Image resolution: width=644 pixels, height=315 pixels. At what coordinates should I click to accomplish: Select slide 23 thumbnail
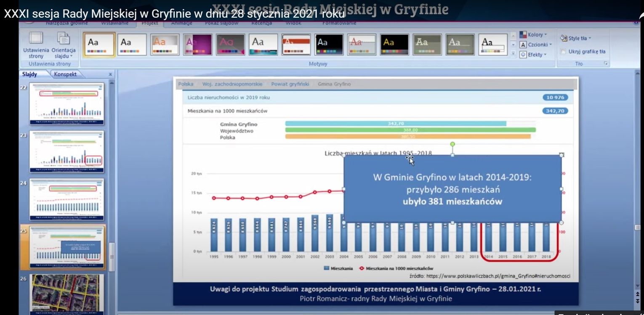click(66, 151)
